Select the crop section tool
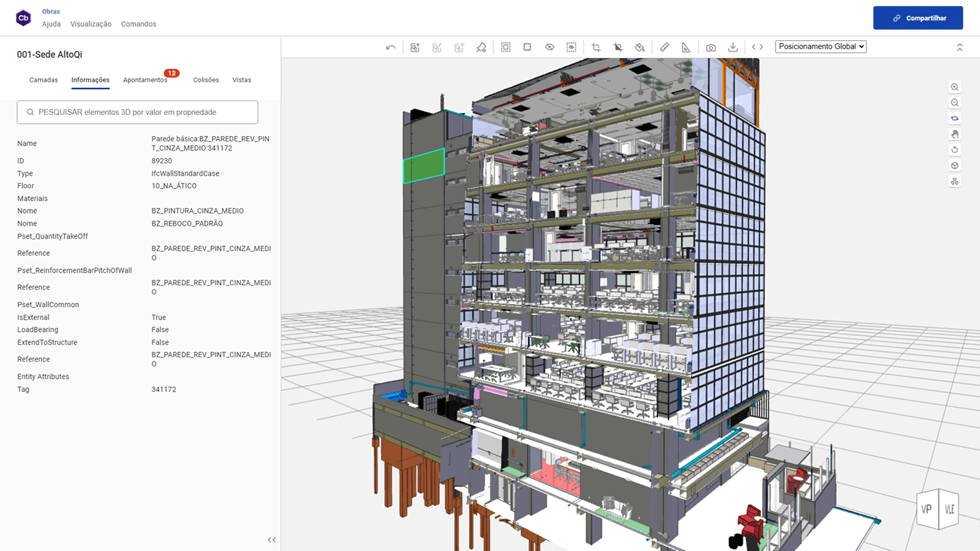The image size is (980, 551). coord(595,47)
